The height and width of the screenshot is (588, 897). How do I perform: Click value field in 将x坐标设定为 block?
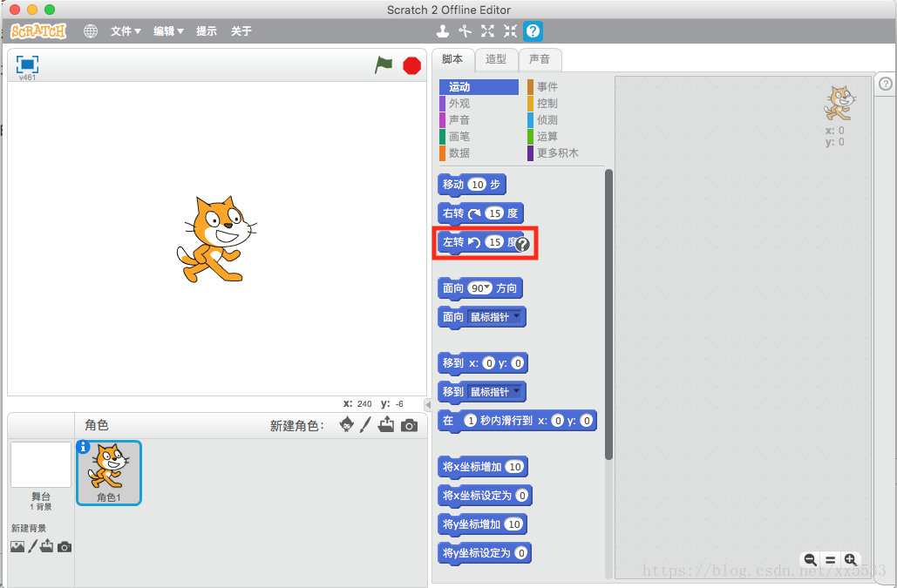click(521, 496)
